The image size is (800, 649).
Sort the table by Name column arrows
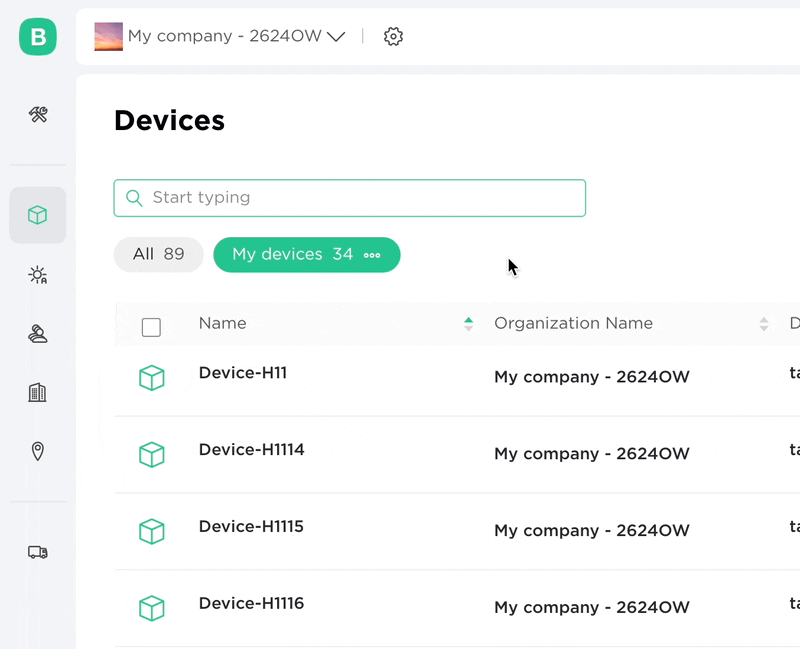[468, 324]
